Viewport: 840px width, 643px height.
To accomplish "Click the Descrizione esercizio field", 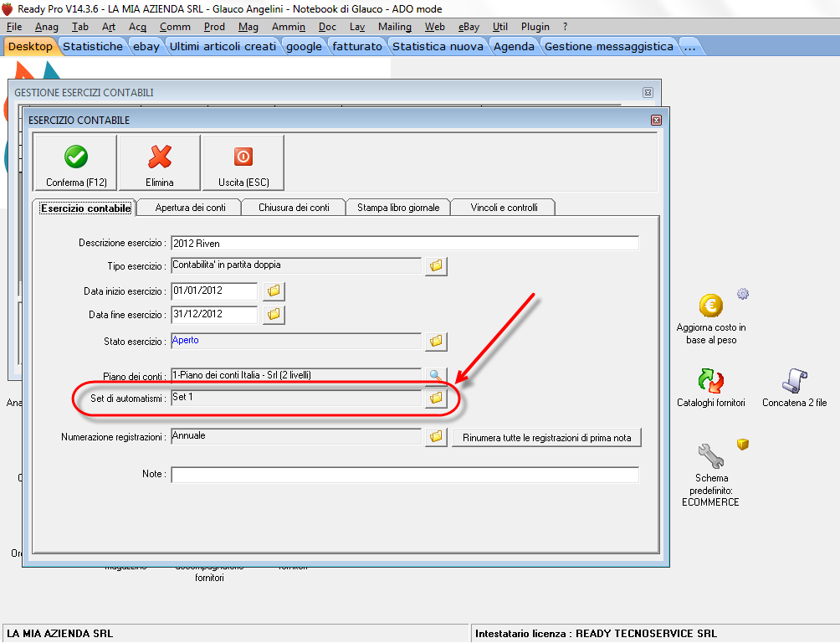I will point(405,243).
